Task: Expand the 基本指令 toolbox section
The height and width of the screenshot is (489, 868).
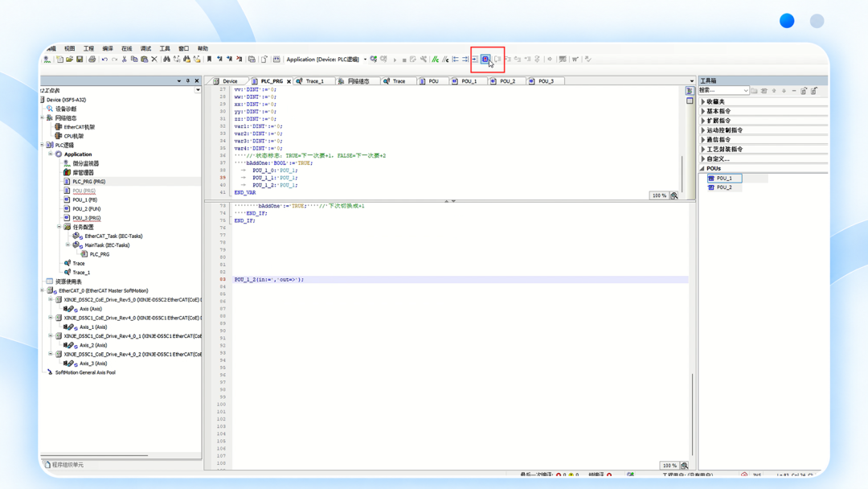Action: click(x=703, y=111)
